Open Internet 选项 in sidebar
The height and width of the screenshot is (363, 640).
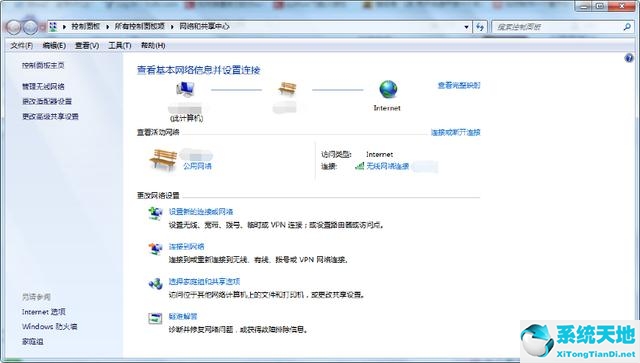[44, 312]
